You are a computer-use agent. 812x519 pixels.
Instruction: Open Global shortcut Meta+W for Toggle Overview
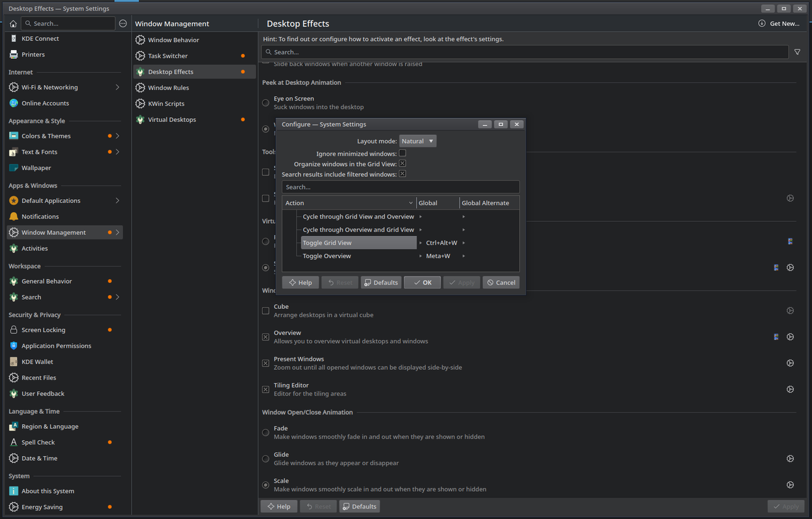click(438, 256)
